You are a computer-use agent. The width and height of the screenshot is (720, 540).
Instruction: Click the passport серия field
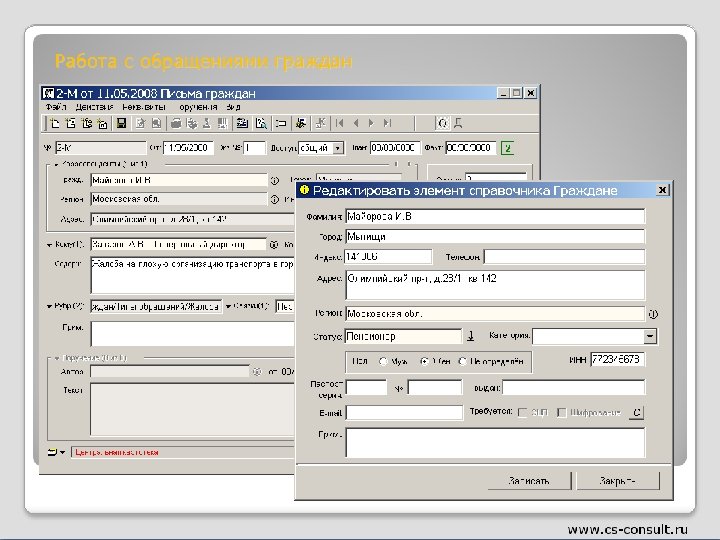coord(366,388)
